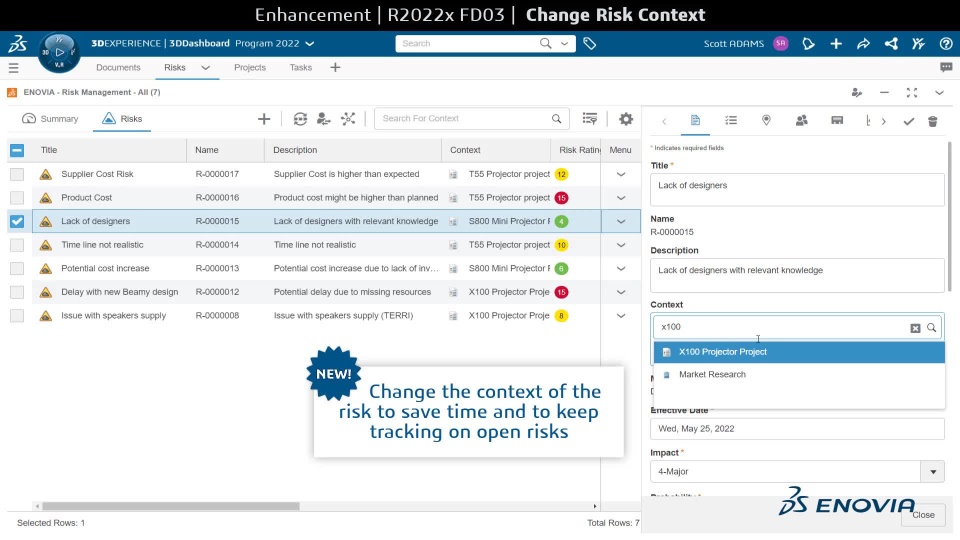Click the hamburger menu icon
Image resolution: width=960 pixels, height=540 pixels.
coord(13,67)
